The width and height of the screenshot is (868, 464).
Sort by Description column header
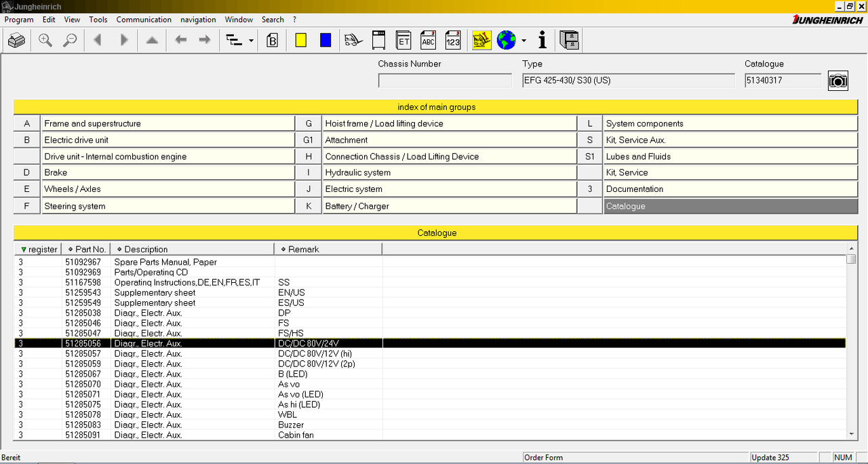pos(193,249)
